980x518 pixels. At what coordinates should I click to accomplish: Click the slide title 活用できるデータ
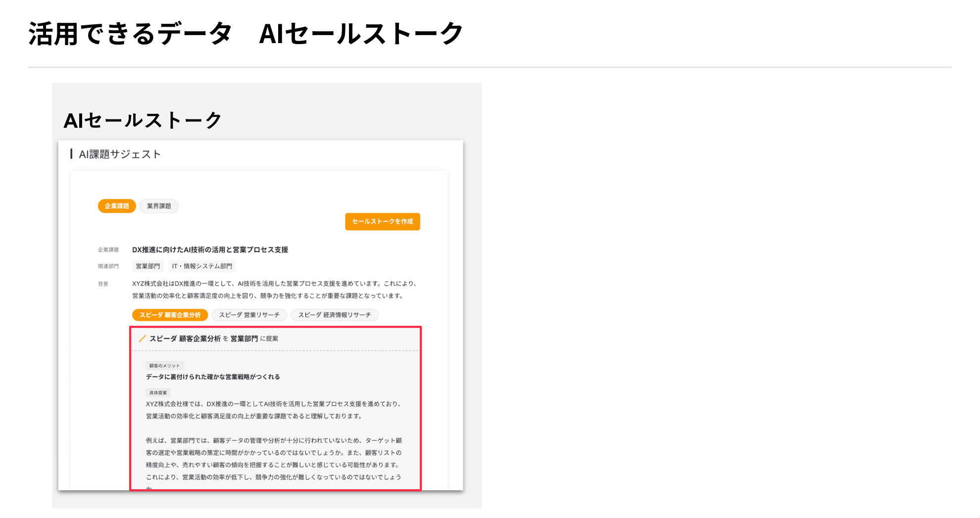[x=130, y=34]
